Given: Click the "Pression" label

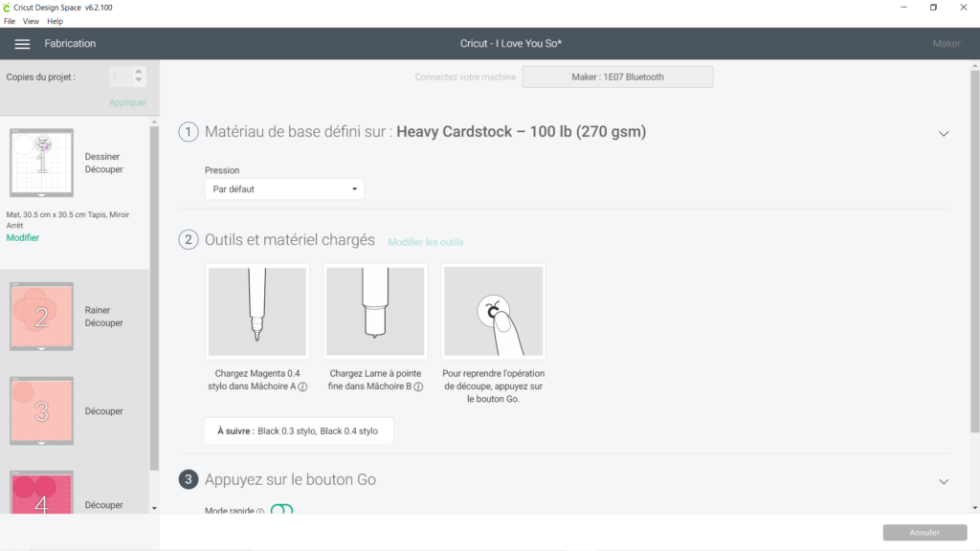Looking at the screenshot, I should tap(222, 170).
